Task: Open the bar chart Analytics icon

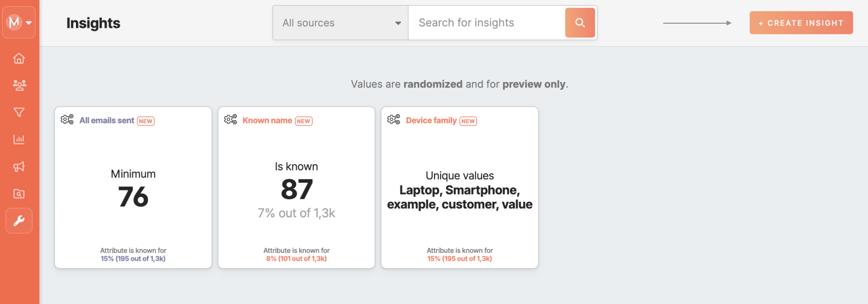Action: (x=19, y=139)
